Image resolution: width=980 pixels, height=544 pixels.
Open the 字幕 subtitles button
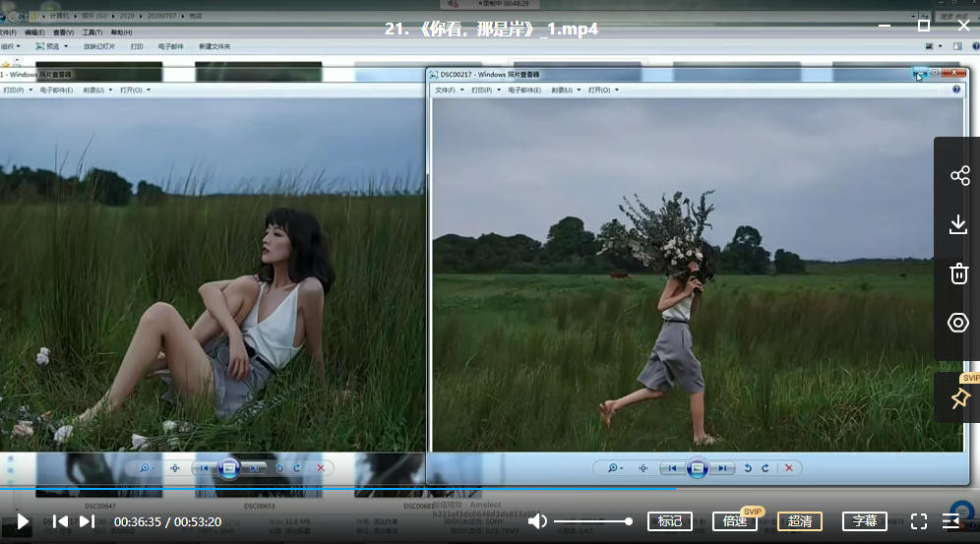[865, 521]
